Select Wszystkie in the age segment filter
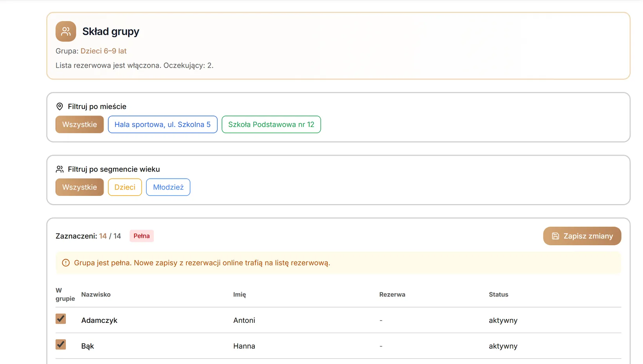The height and width of the screenshot is (364, 643). pyautogui.click(x=80, y=187)
